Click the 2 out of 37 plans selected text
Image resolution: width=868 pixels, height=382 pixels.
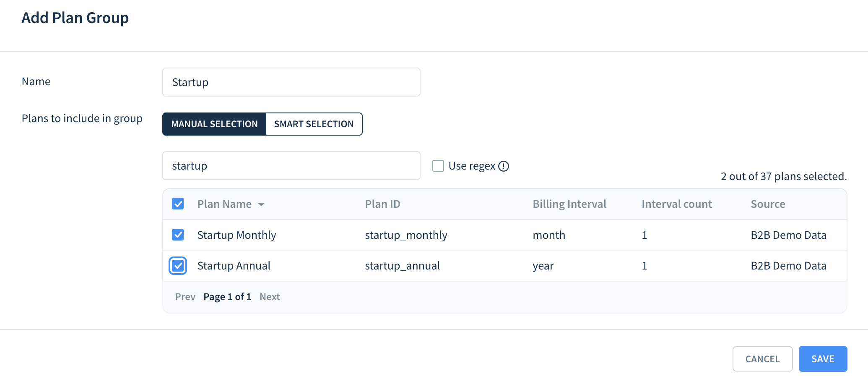tap(784, 176)
